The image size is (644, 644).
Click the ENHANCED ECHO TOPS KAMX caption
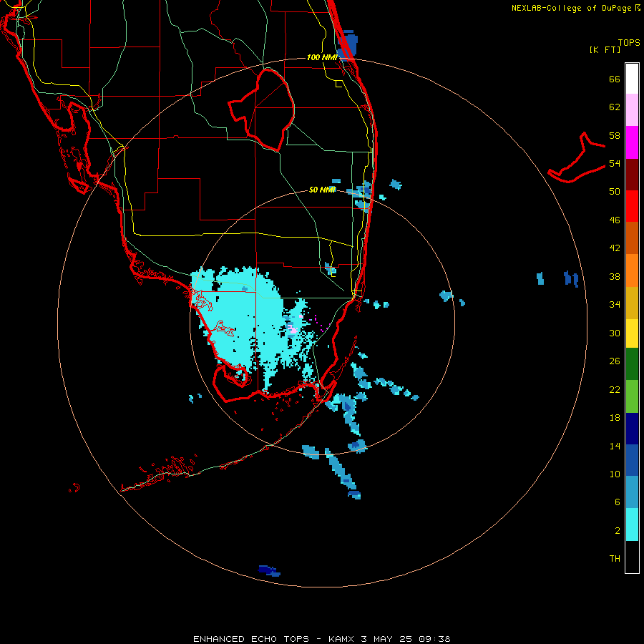coord(321,639)
